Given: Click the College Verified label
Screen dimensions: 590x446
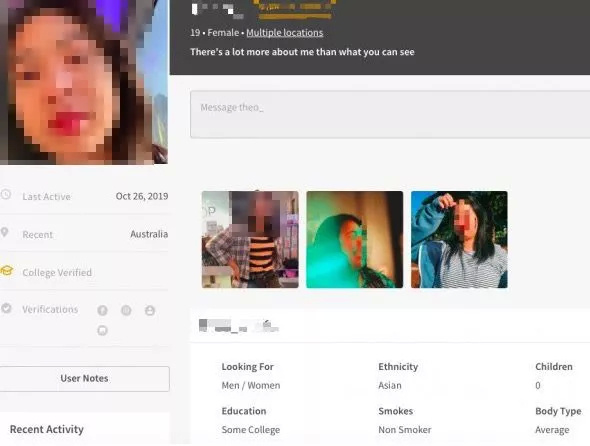Looking at the screenshot, I should coord(57,272).
